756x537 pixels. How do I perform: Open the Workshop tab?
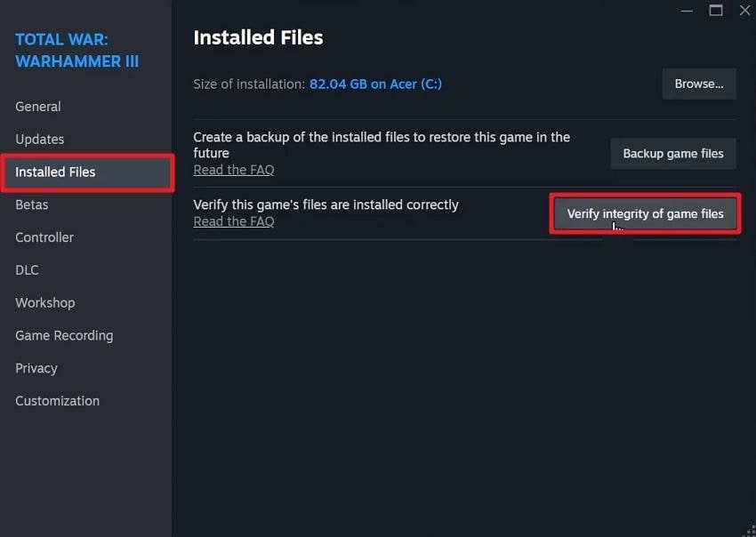[x=44, y=302]
